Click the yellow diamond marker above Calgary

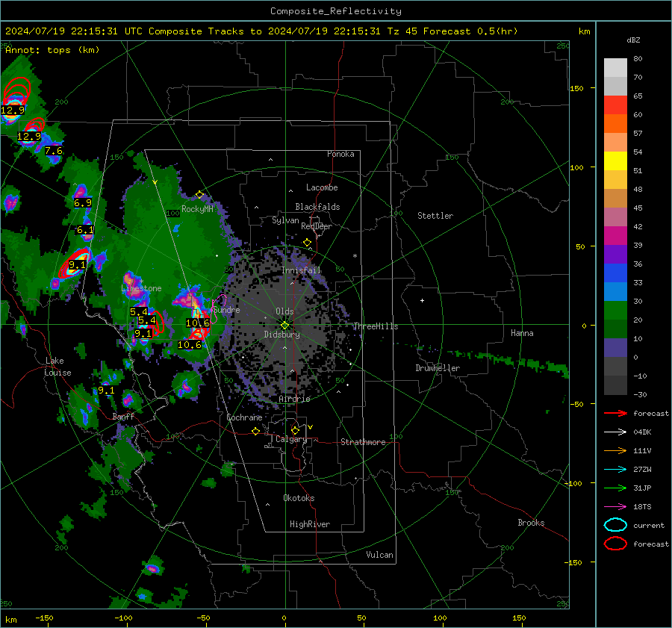pos(295,430)
